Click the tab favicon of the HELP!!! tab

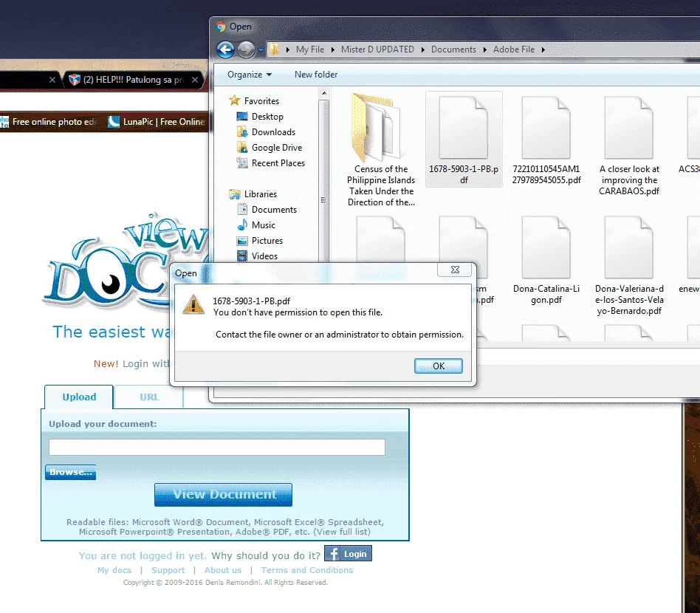(75, 80)
